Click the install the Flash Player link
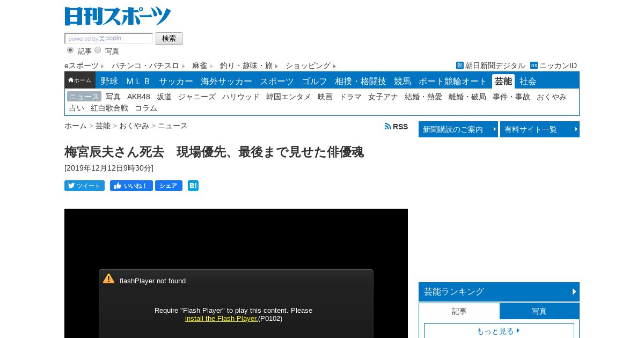 coord(222,318)
